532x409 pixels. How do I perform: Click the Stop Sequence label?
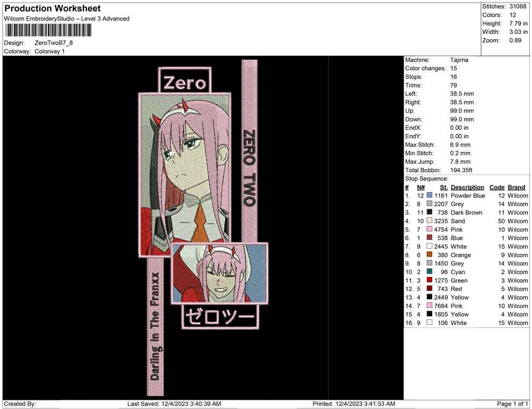(x=427, y=179)
